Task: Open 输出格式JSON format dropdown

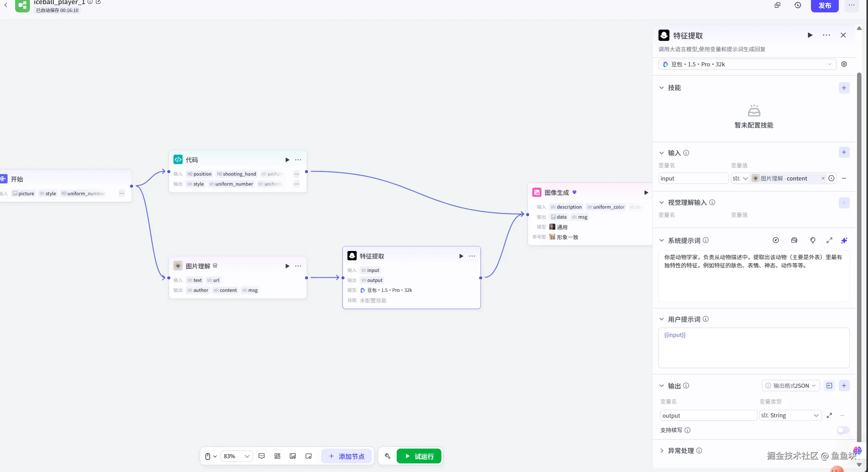Action: tap(791, 386)
